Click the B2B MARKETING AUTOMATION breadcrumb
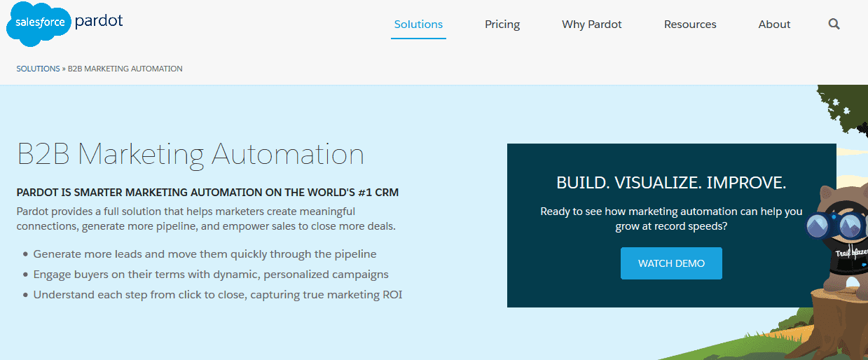This screenshot has height=360, width=868. pyautogui.click(x=125, y=69)
